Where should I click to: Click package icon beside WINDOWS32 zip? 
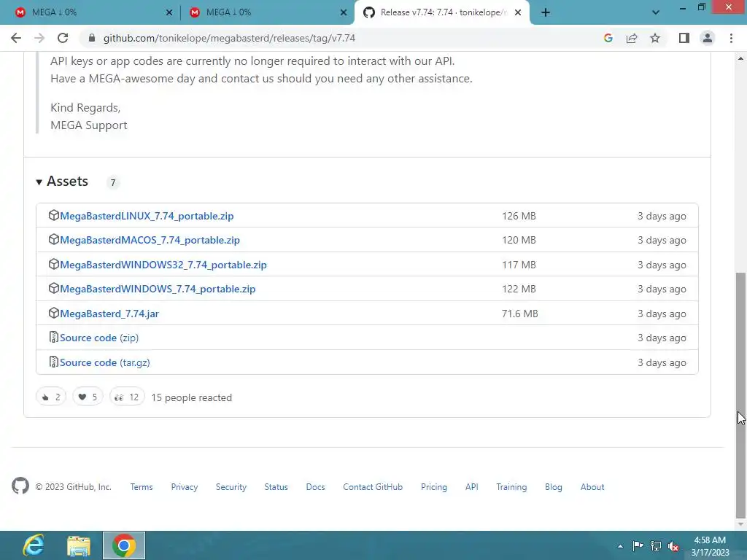(54, 264)
